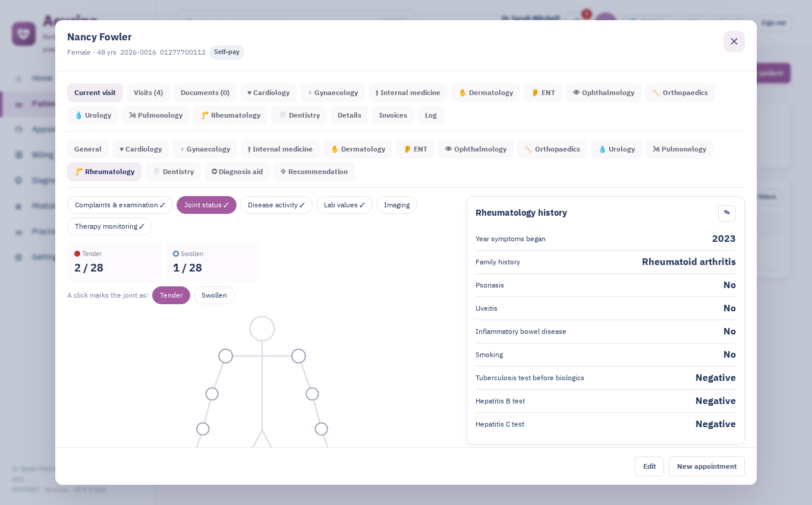The image size is (812, 505).
Task: Mark the wrist joint on the figure's left side
Action: click(x=203, y=429)
